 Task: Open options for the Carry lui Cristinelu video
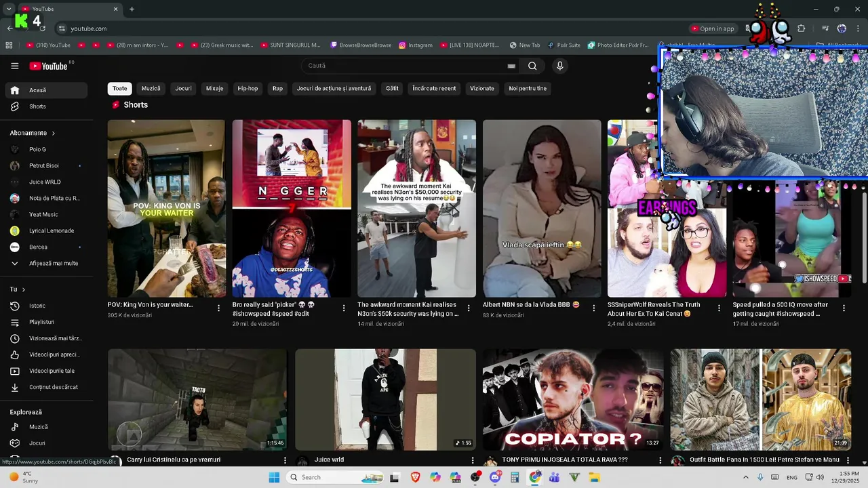point(285,461)
